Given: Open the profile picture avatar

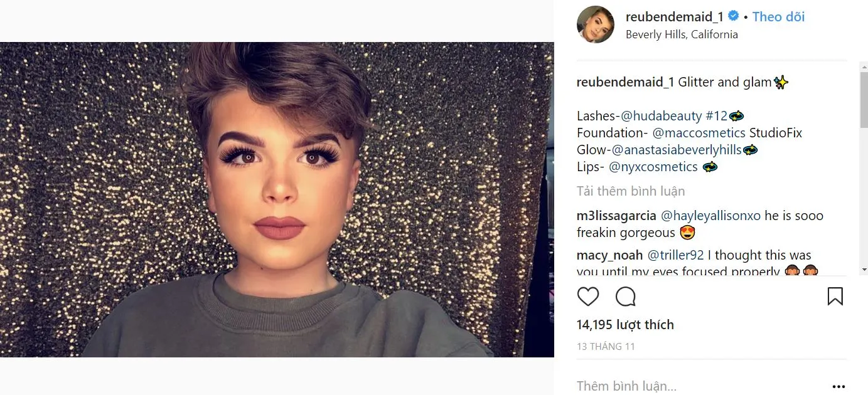Looking at the screenshot, I should coord(596,24).
